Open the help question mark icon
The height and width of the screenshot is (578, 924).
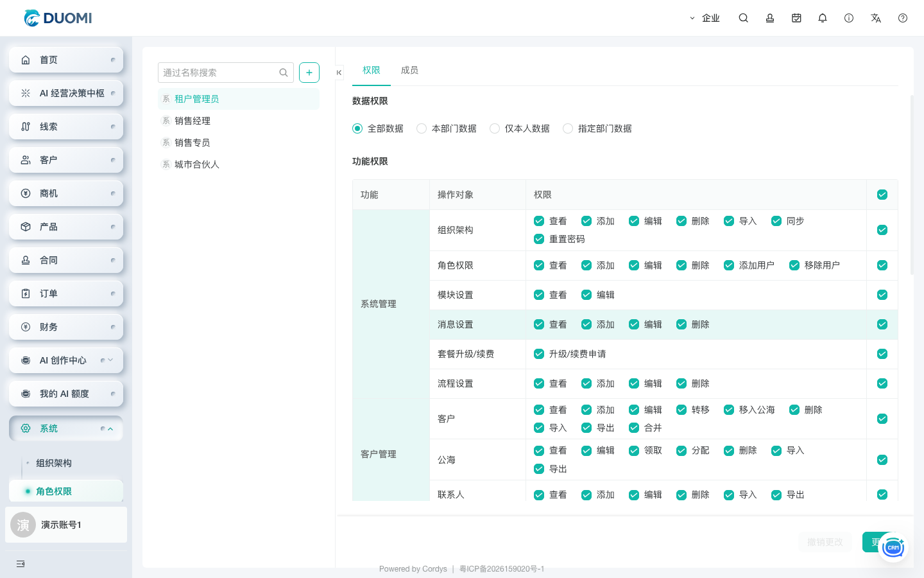[903, 18]
